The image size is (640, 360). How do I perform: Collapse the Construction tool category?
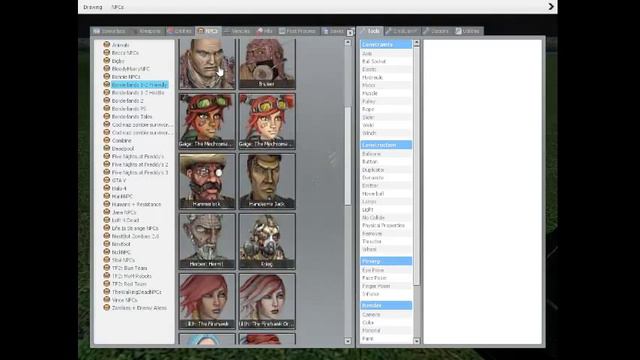[x=386, y=145]
